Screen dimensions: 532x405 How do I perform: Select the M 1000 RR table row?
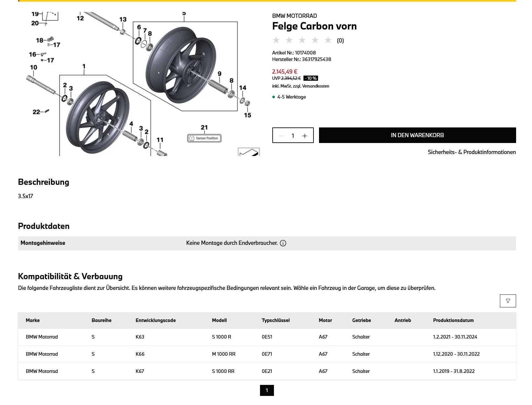267,354
